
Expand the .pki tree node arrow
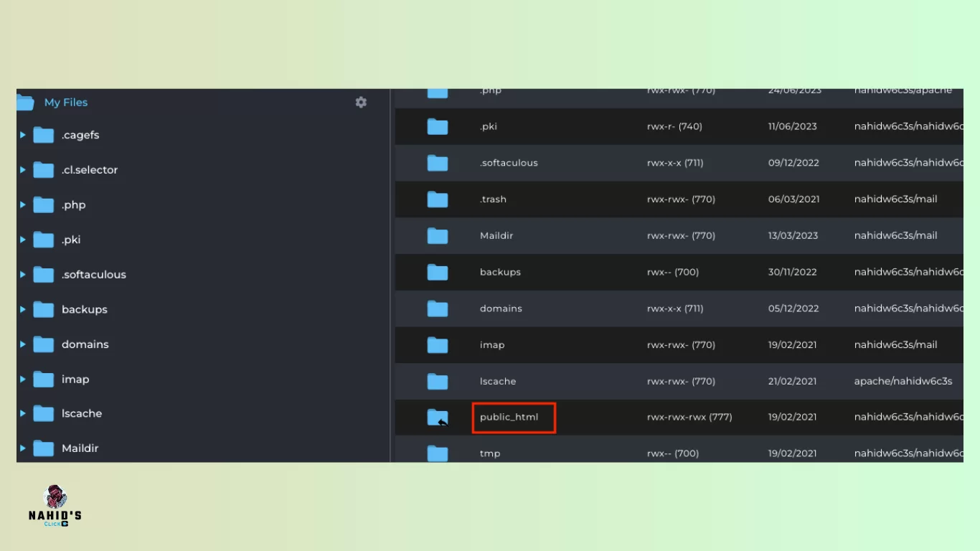pyautogui.click(x=23, y=240)
